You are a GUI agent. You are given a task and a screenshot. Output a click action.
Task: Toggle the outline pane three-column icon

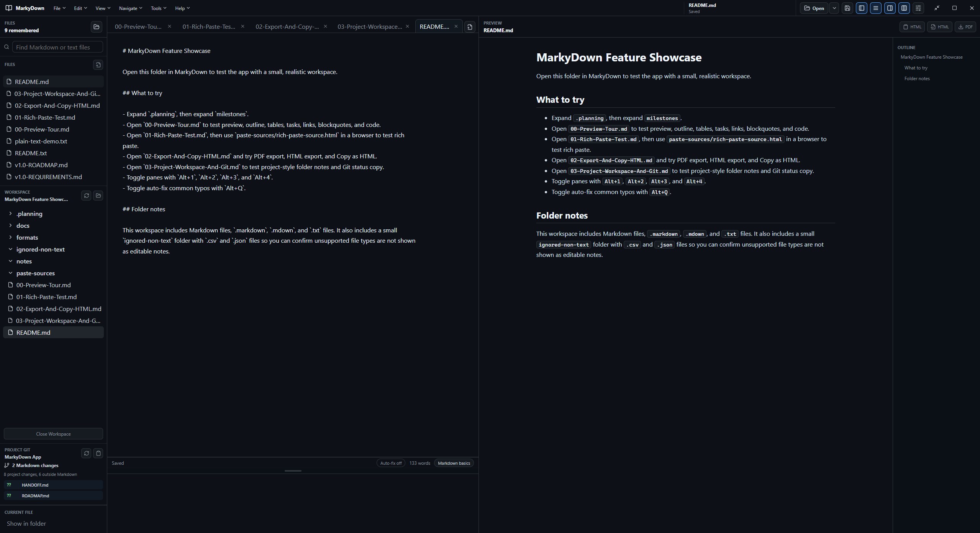click(904, 8)
